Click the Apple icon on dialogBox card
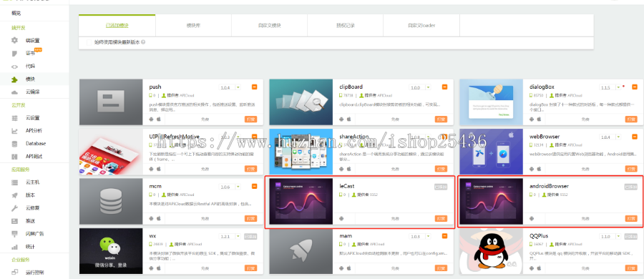This screenshot has height=279, width=644. point(538,119)
